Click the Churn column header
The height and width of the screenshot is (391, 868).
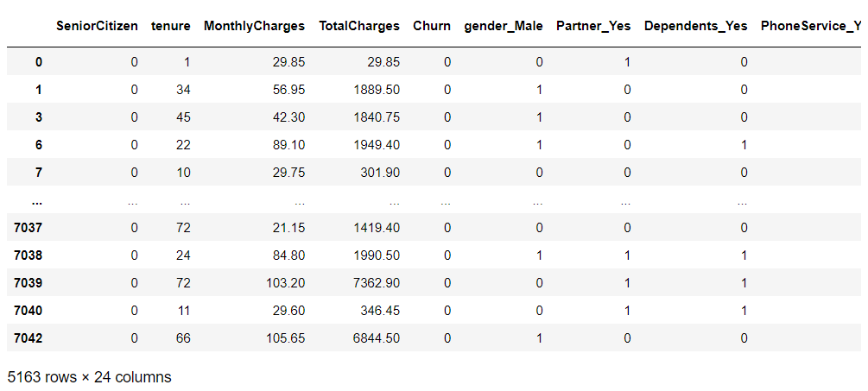point(432,26)
